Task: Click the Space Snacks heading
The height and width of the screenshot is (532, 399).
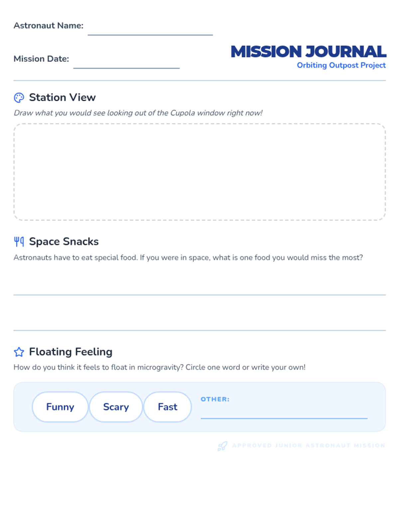Action: pos(64,241)
